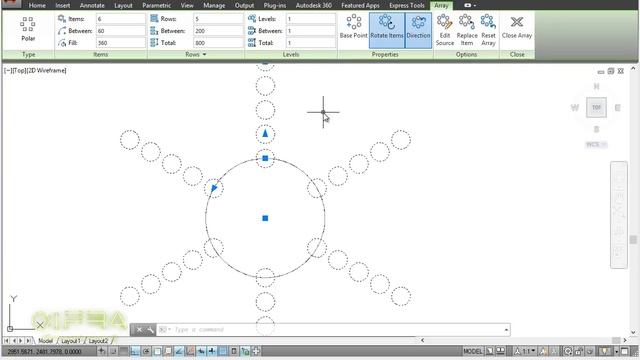The image size is (640, 360).
Task: Toggle Annotation Visibility icon
Action: pyautogui.click(x=543, y=351)
